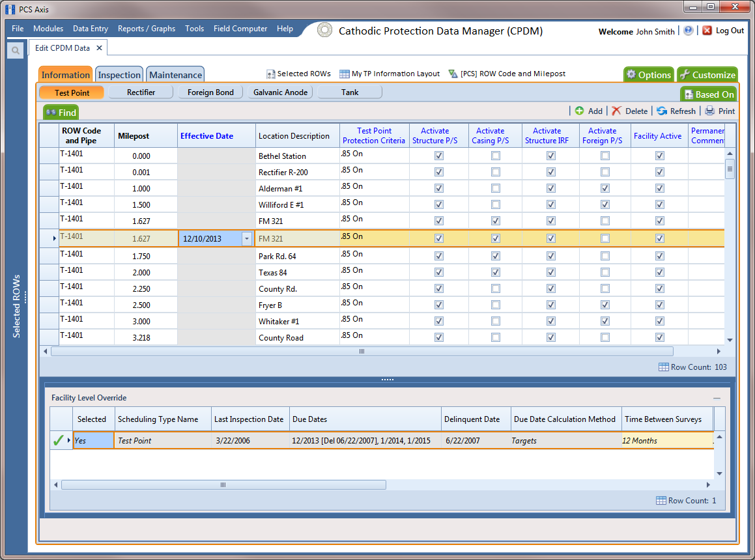Open My TP Information Layout grid icon
The image size is (755, 560).
344,74
